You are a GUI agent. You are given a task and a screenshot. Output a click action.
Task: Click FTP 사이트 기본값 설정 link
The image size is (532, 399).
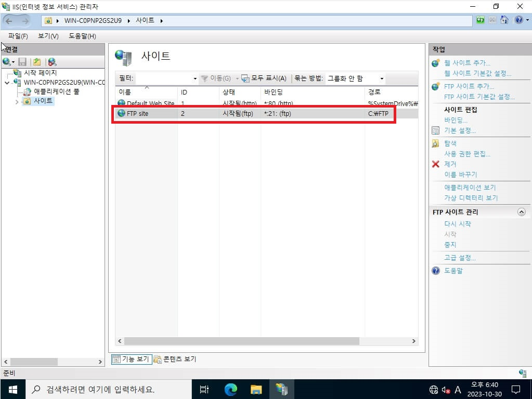pos(479,97)
